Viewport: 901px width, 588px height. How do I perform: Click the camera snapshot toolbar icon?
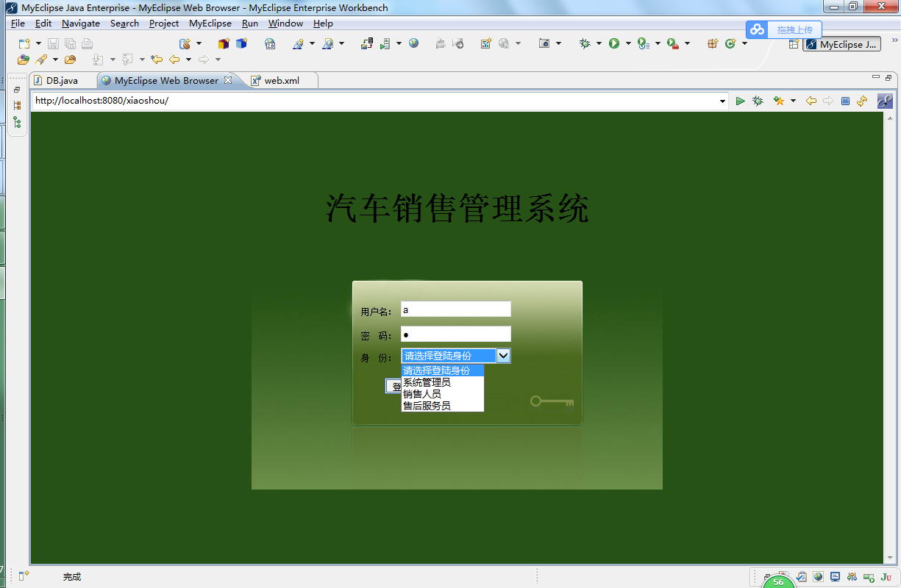pyautogui.click(x=544, y=44)
